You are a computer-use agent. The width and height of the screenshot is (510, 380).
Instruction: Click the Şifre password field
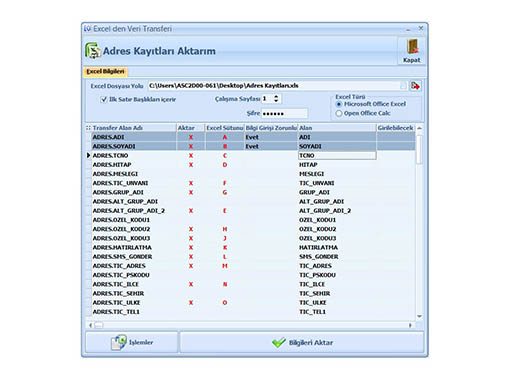[284, 113]
